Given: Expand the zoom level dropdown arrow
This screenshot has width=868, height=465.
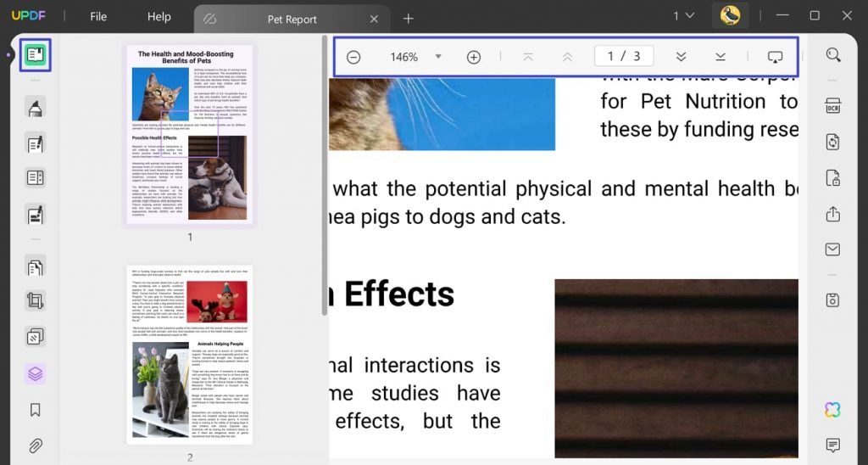Looking at the screenshot, I should [438, 57].
